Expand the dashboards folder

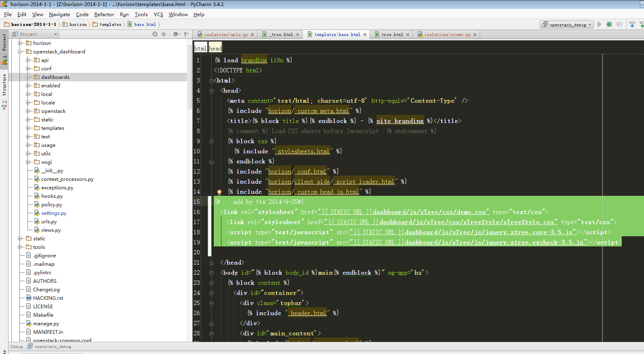click(28, 77)
